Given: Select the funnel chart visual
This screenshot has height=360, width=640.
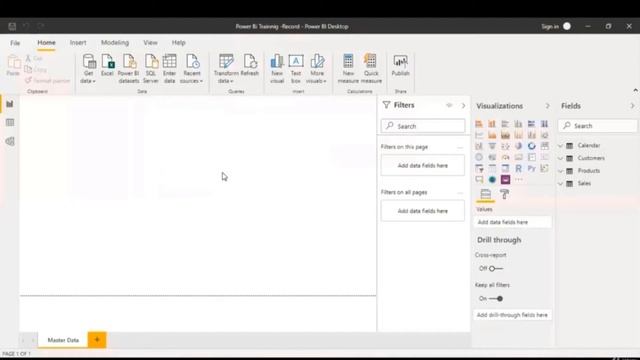Looking at the screenshot, I should pos(492,146).
